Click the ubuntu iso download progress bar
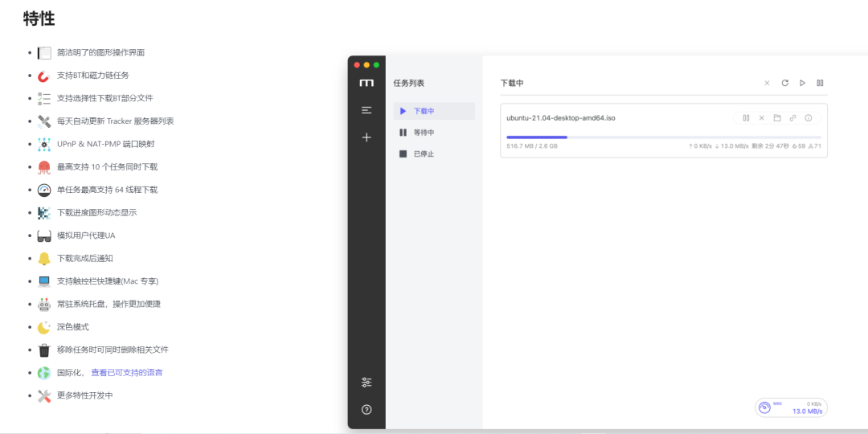This screenshot has height=434, width=868. (x=664, y=137)
